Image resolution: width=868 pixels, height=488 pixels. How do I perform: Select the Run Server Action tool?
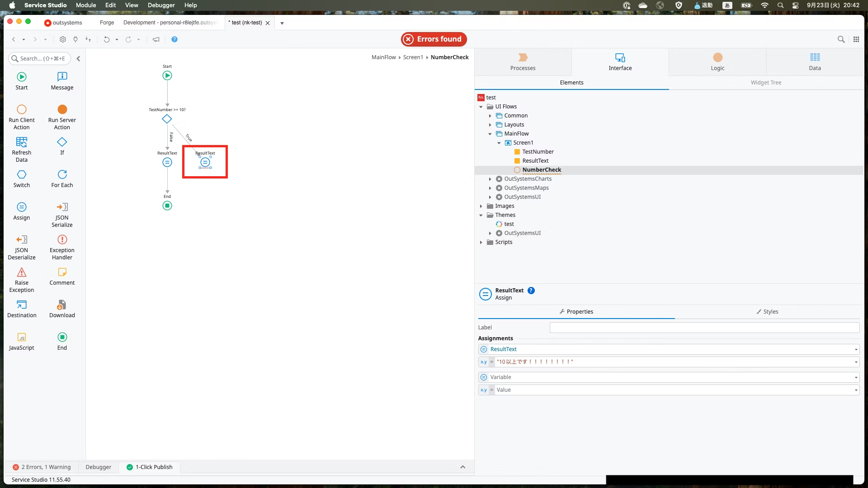pos(62,110)
